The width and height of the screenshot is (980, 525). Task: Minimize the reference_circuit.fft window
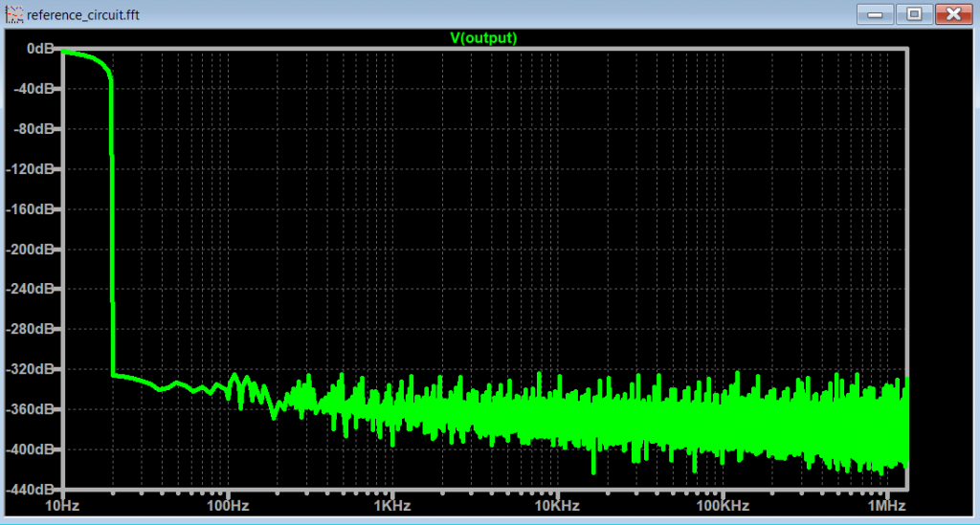coord(877,13)
